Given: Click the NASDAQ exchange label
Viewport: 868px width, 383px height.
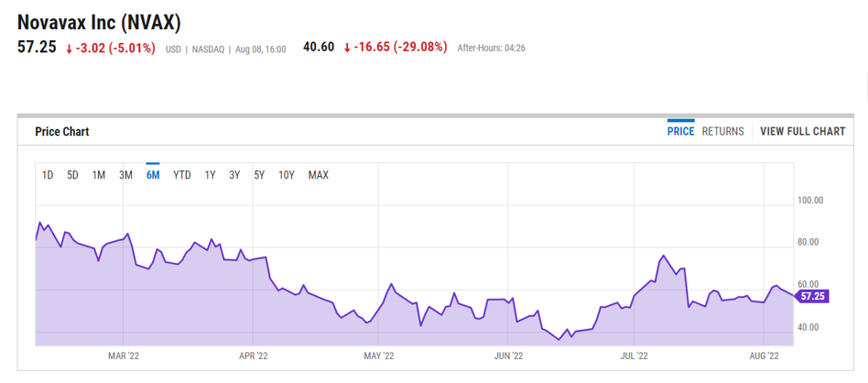Looking at the screenshot, I should click(x=208, y=49).
